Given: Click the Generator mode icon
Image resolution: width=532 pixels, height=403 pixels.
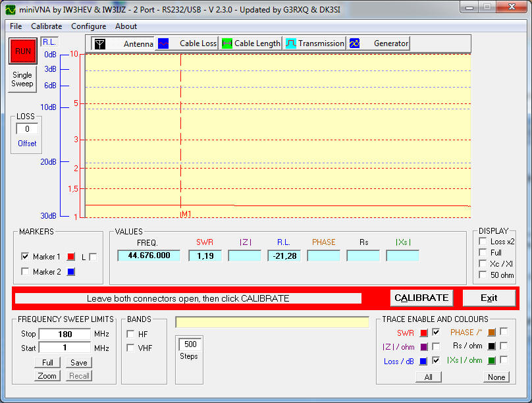Looking at the screenshot, I should click(354, 43).
